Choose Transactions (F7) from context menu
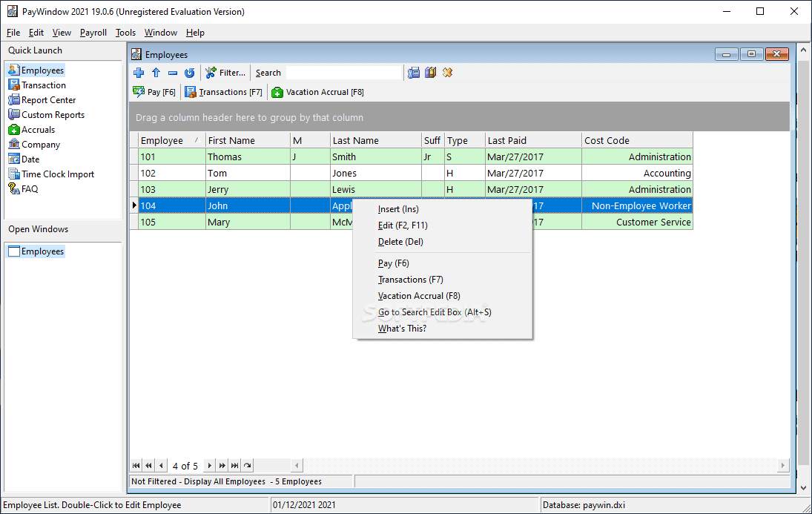This screenshot has width=812, height=514. 442,280
